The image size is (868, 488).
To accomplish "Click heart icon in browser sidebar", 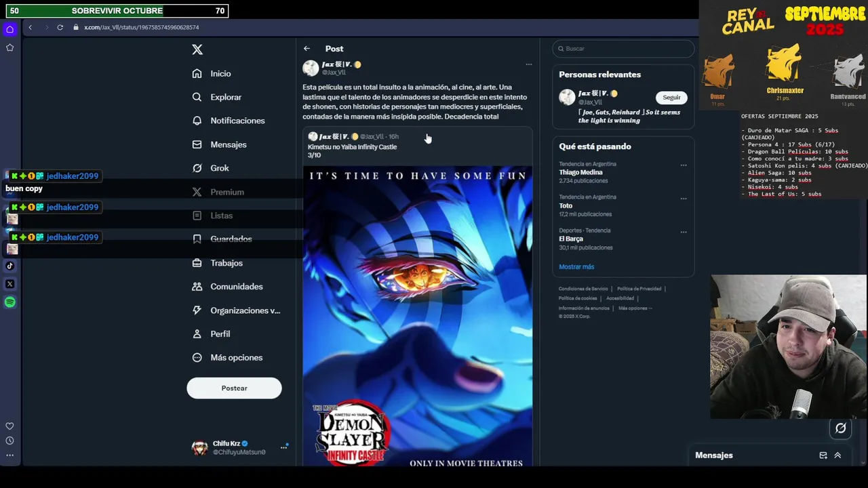I will coord(9,426).
